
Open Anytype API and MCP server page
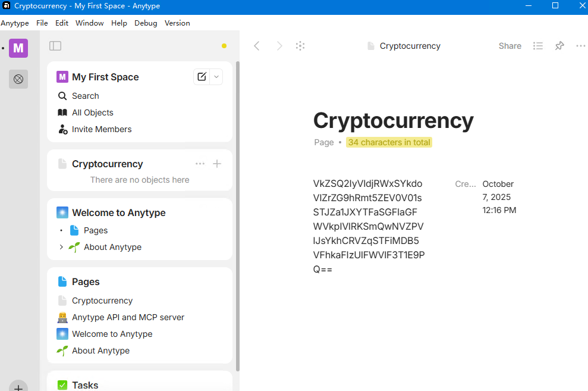pyautogui.click(x=128, y=317)
